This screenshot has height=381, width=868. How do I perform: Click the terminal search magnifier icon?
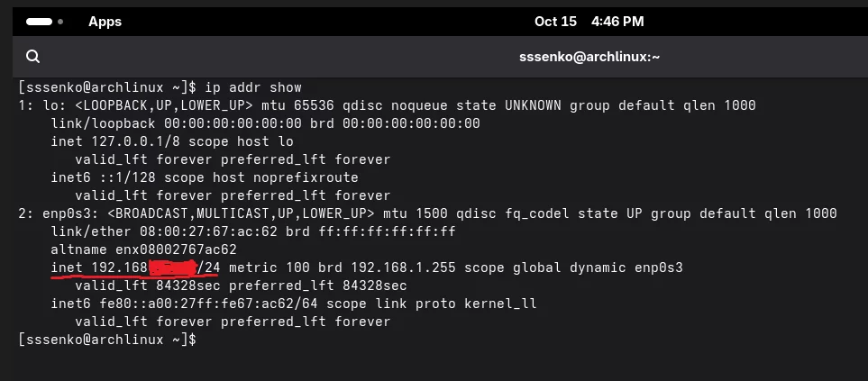pos(33,56)
